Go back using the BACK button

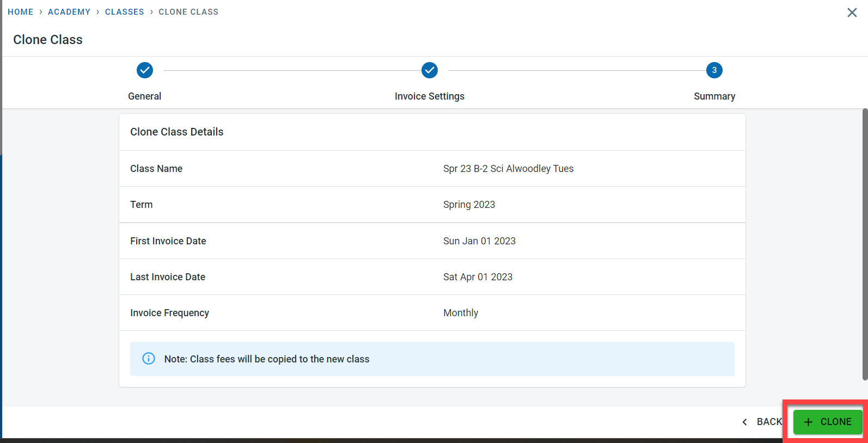pos(762,422)
